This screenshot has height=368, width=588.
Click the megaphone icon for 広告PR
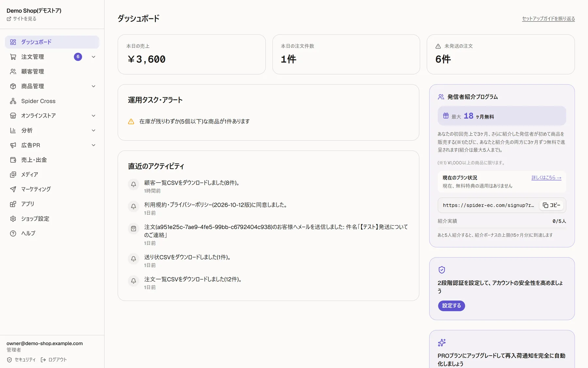[x=13, y=145]
